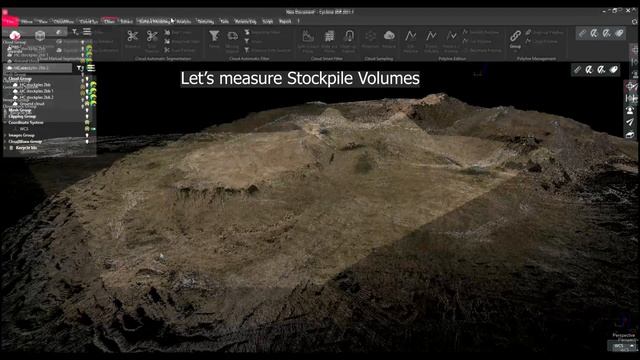The image size is (640, 360).
Task: Switch to the Analysis ribbon tab
Action: click(x=184, y=21)
